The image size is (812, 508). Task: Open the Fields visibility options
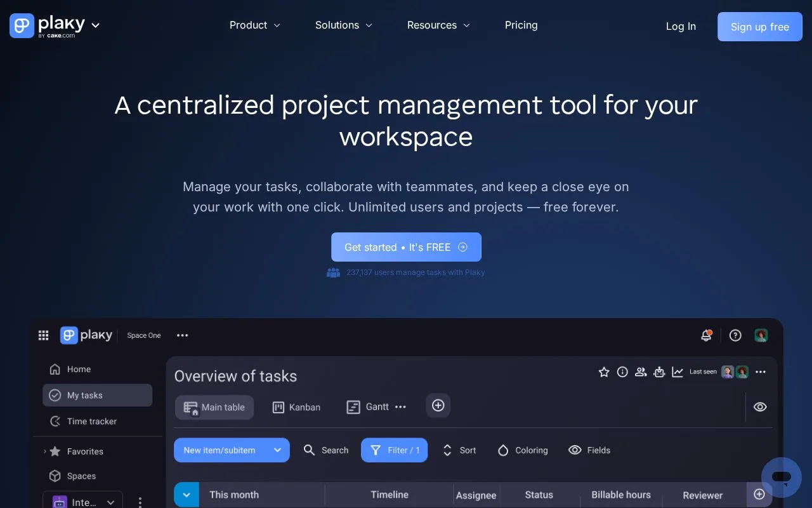(589, 450)
